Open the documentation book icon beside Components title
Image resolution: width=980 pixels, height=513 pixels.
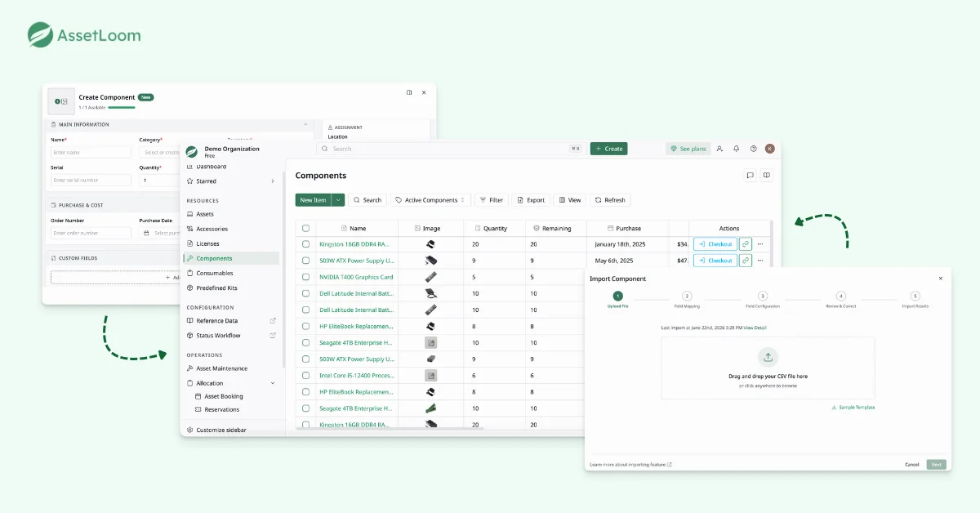coord(766,175)
